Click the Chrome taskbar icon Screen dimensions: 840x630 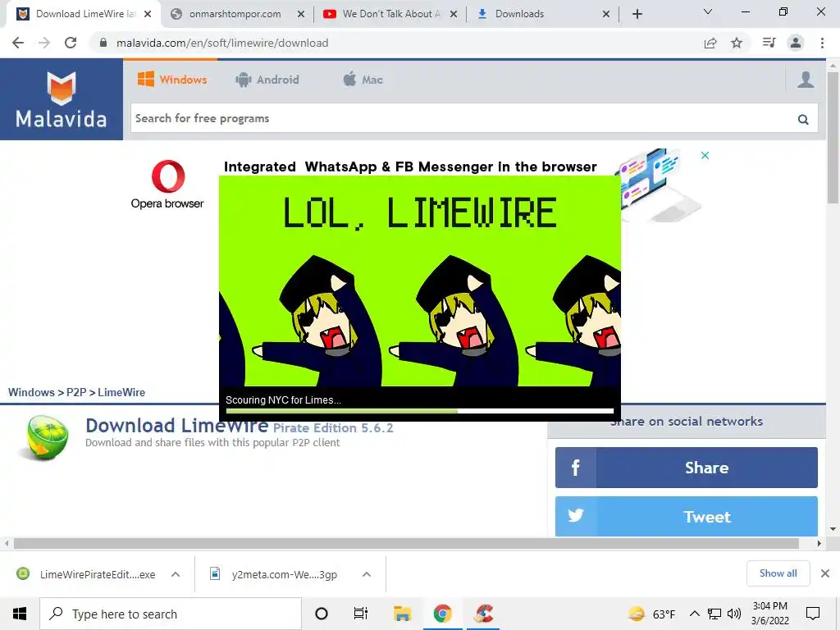[x=442, y=614]
